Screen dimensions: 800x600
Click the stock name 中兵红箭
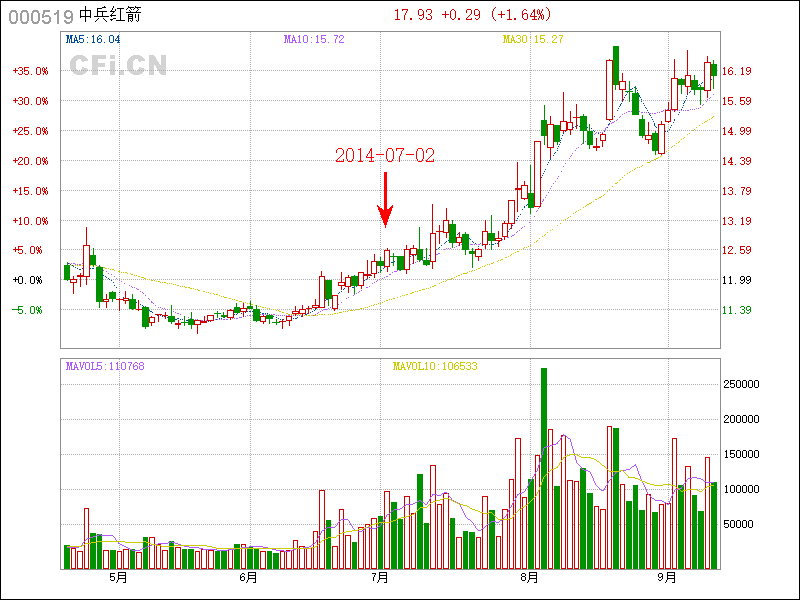coord(110,15)
